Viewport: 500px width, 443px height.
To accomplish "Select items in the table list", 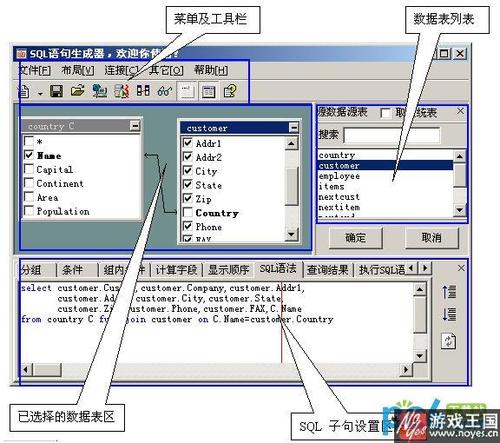I will pyautogui.click(x=385, y=186).
